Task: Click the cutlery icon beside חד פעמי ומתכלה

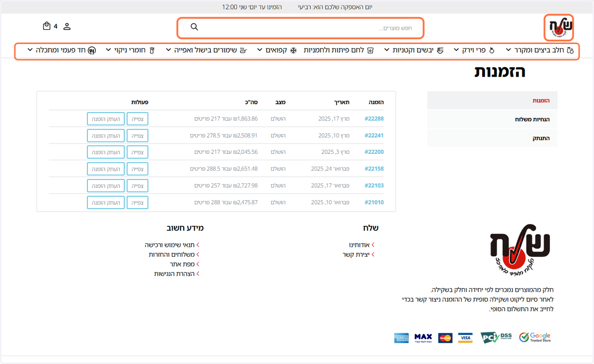Action: click(92, 50)
